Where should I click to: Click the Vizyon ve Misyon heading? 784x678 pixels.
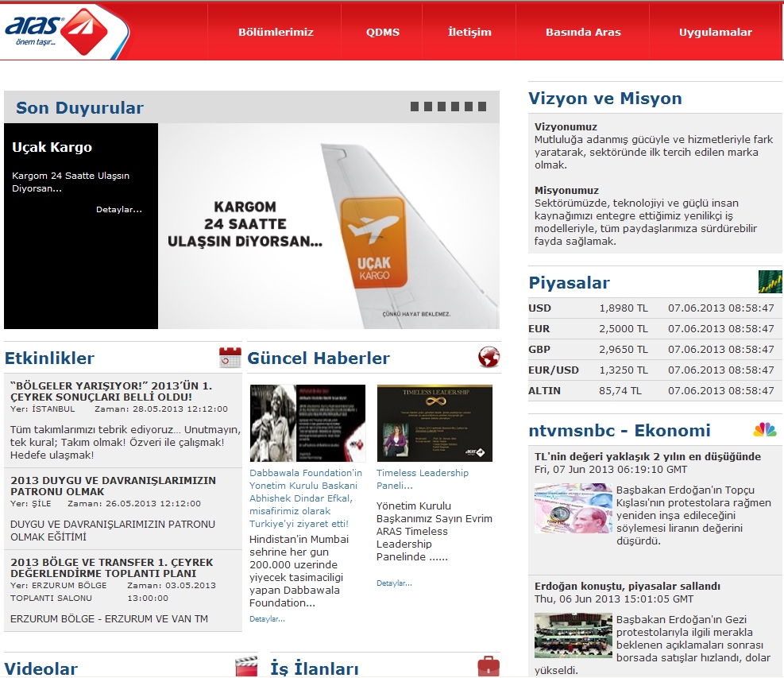coord(605,98)
